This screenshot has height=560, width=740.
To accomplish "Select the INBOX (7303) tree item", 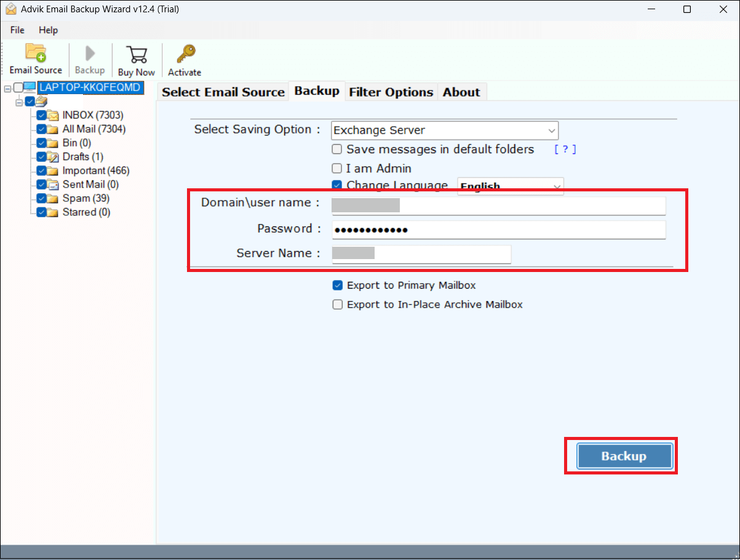I will click(93, 115).
